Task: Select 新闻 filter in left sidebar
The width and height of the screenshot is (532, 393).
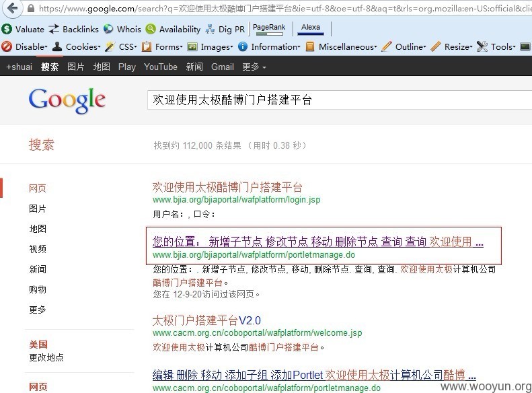Action: click(x=37, y=269)
